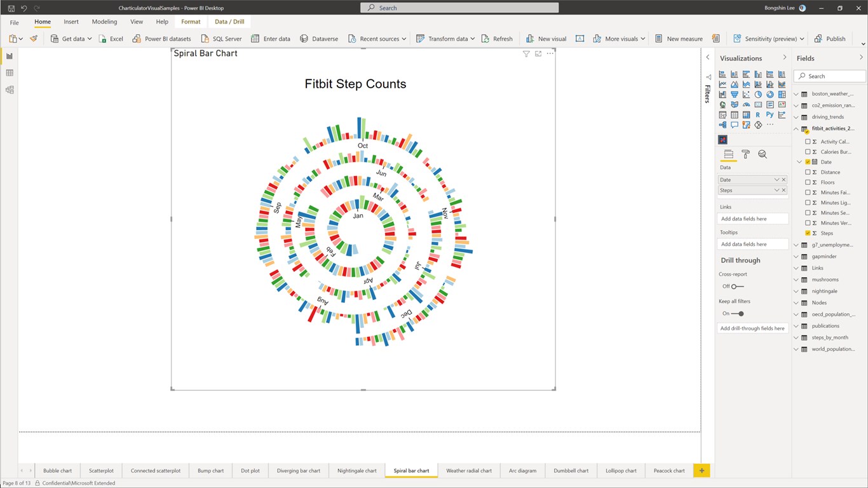Screen dimensions: 868x488
Task: Select the Funnel chart visual icon
Action: click(x=735, y=94)
